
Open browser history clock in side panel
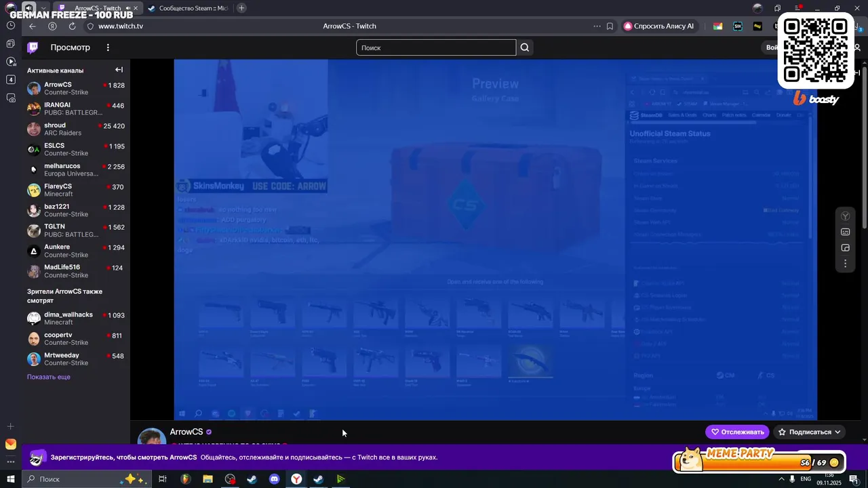[11, 25]
